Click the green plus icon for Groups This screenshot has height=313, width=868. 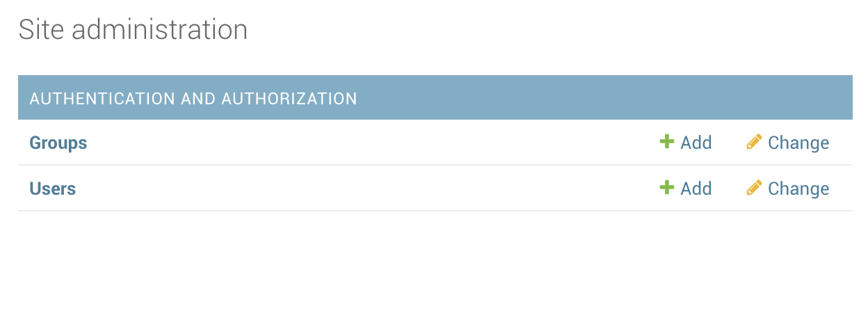pos(667,142)
